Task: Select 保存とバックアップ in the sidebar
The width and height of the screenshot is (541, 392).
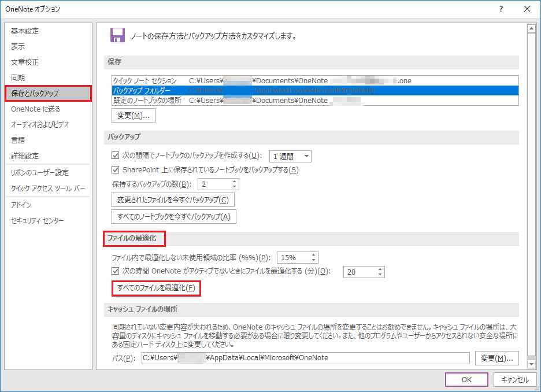Action: tap(49, 93)
